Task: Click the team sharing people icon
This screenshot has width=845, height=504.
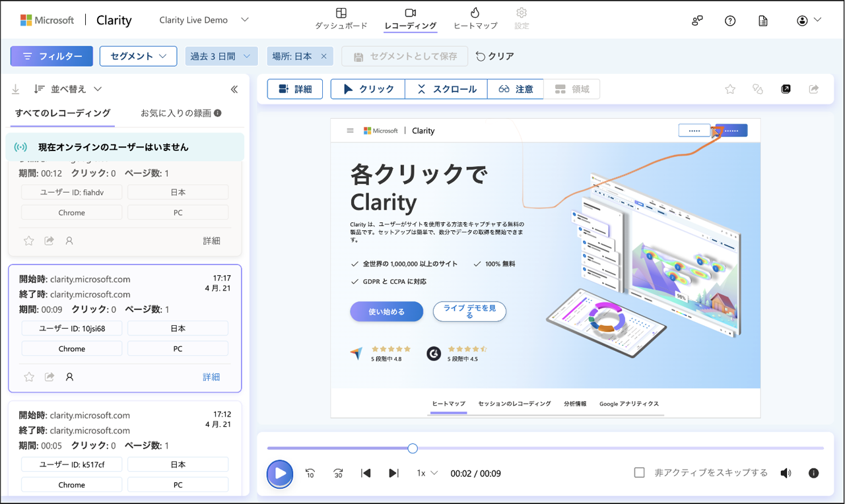Action: [x=697, y=20]
